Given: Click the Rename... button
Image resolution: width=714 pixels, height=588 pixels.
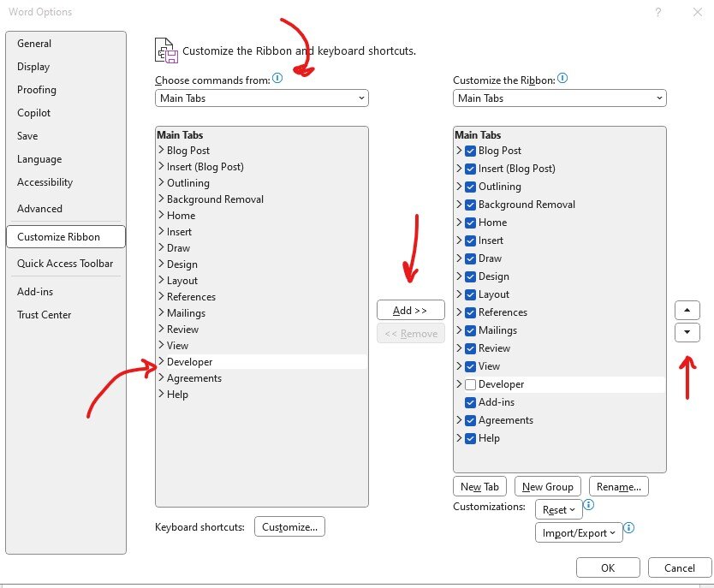Looking at the screenshot, I should pyautogui.click(x=619, y=486).
